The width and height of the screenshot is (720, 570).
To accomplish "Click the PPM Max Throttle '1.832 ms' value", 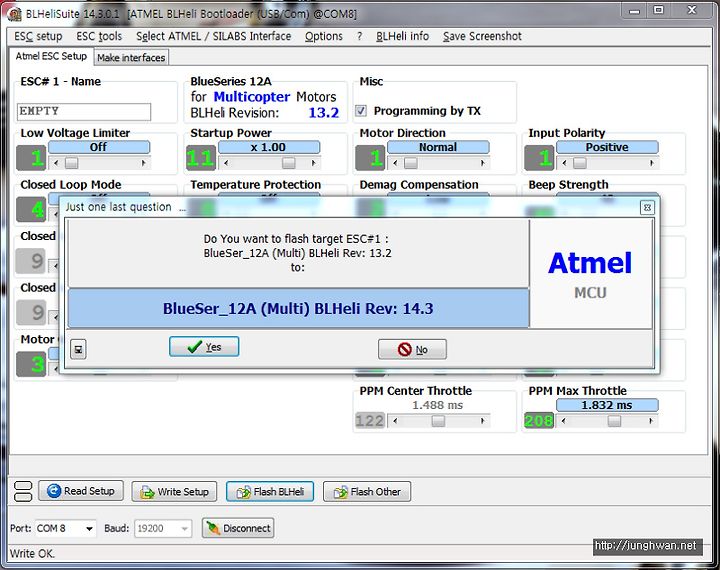I will [x=607, y=405].
